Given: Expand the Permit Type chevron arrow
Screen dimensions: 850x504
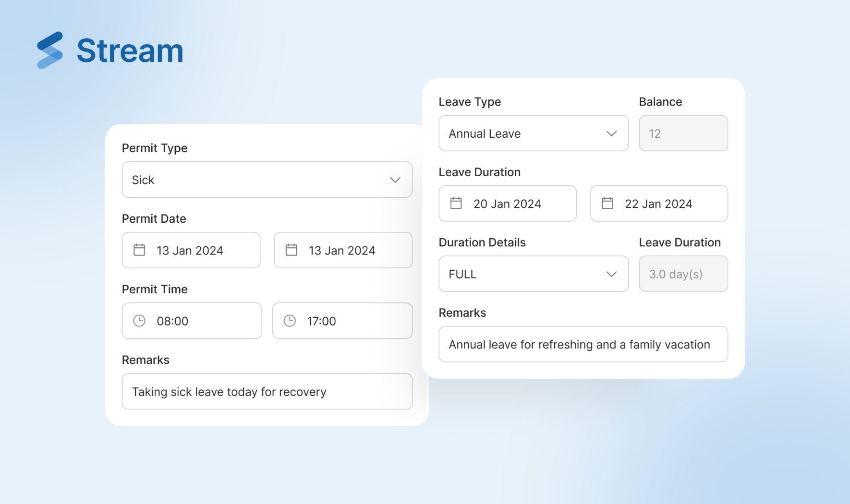Looking at the screenshot, I should 395,180.
